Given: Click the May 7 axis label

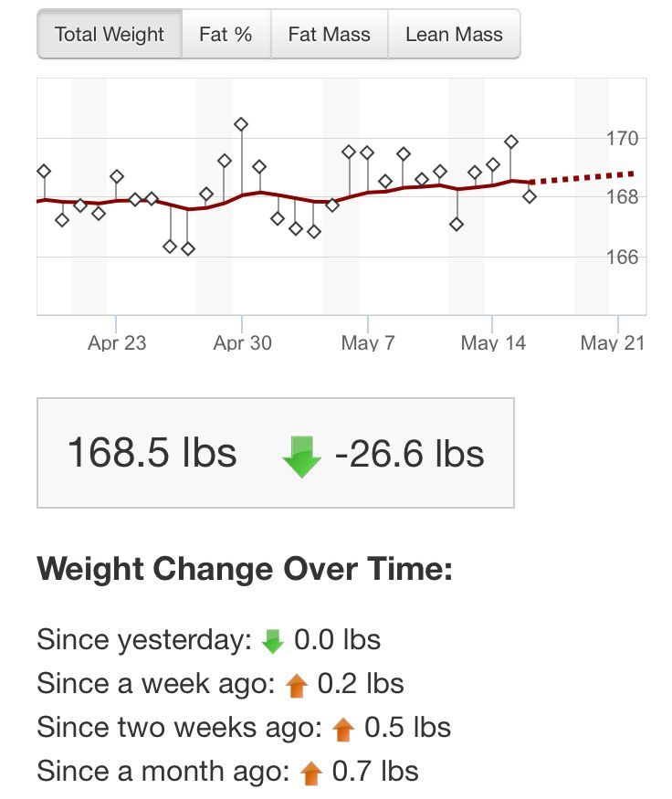Looking at the screenshot, I should [368, 343].
